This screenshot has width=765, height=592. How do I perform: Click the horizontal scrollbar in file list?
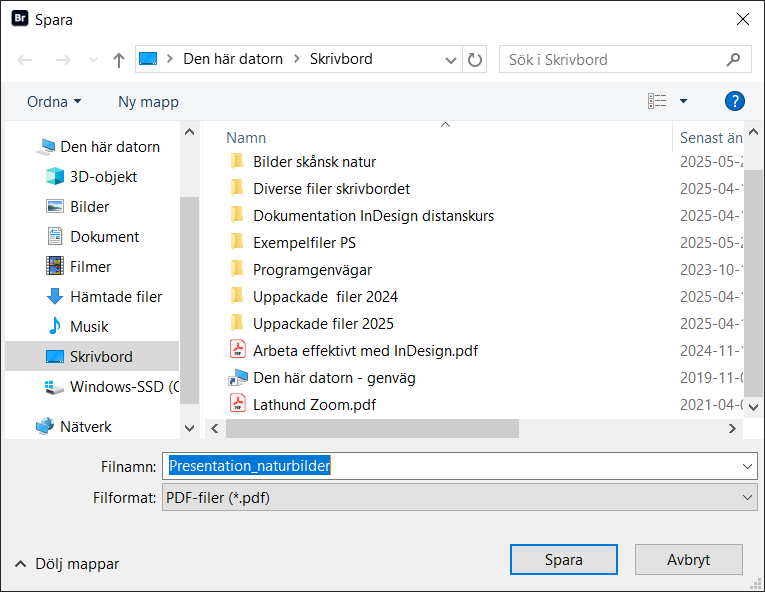[x=372, y=428]
